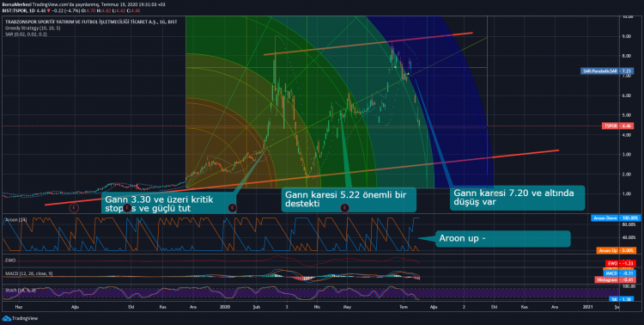Click the E event marker left of the 'Gann 3.30' note
The width and height of the screenshot is (644, 325).
(74, 208)
